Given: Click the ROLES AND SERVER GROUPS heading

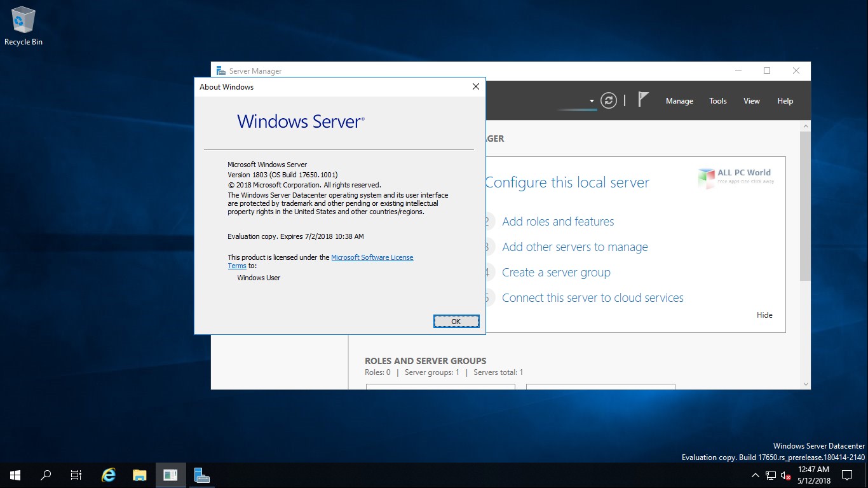Looking at the screenshot, I should coord(426,360).
